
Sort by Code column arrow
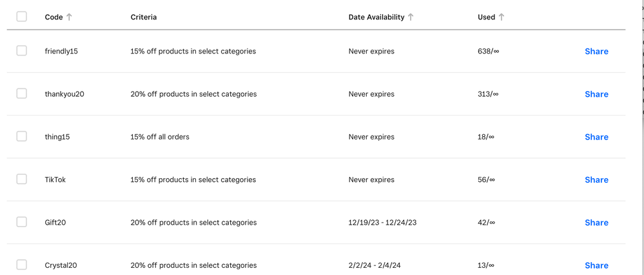[70, 17]
